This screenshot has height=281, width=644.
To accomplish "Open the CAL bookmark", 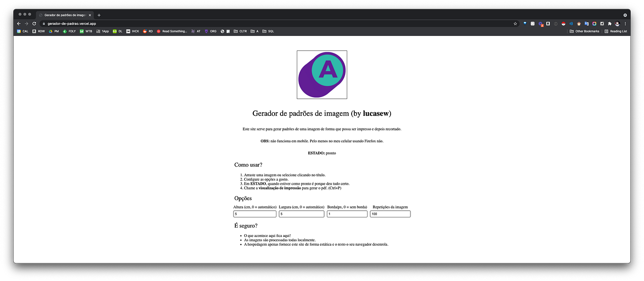I will pos(23,31).
